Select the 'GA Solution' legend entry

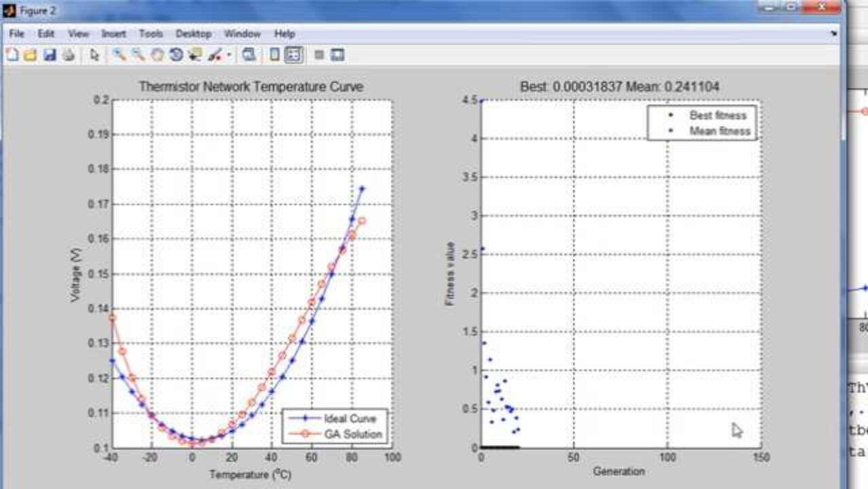352,434
